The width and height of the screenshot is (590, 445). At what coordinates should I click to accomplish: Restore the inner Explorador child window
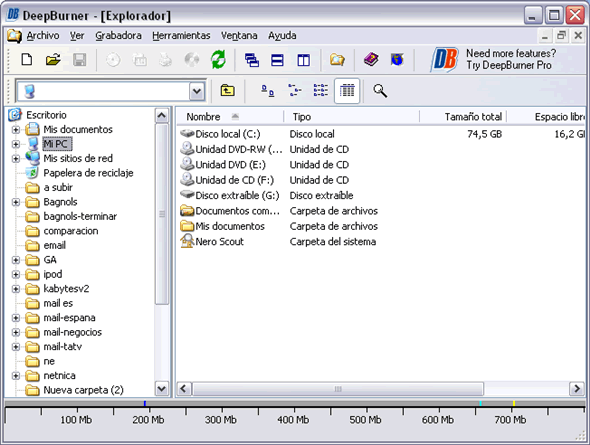click(561, 36)
